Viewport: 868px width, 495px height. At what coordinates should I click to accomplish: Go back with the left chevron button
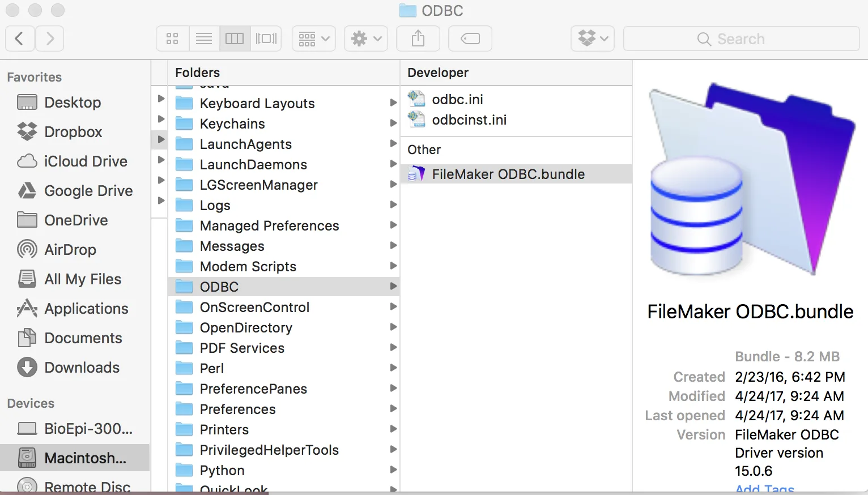coord(20,39)
